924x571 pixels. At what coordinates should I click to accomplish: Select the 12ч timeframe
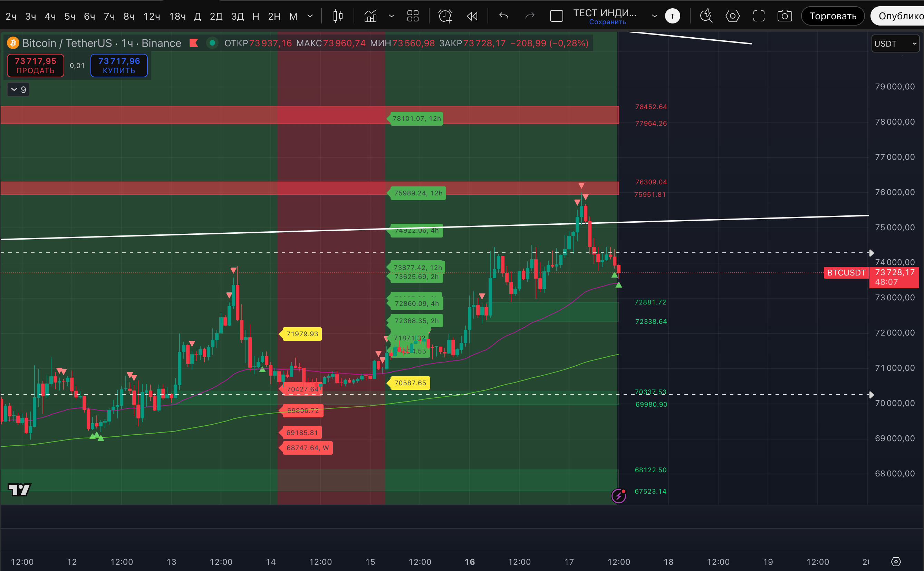(152, 16)
